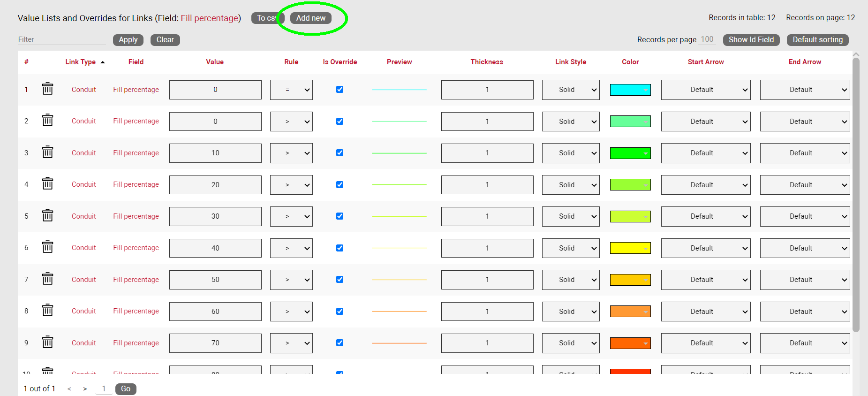
Task: Click the Add new button
Action: [x=310, y=18]
